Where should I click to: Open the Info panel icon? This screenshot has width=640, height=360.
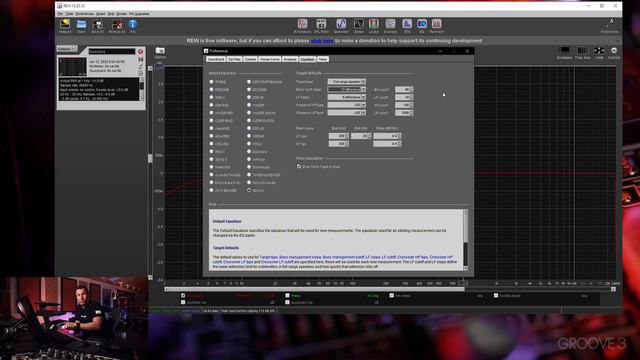[x=133, y=24]
